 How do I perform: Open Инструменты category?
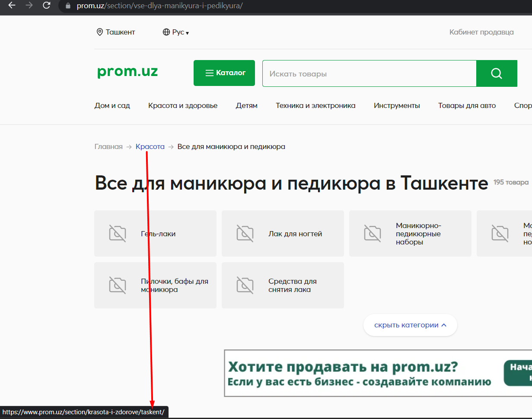(x=397, y=105)
